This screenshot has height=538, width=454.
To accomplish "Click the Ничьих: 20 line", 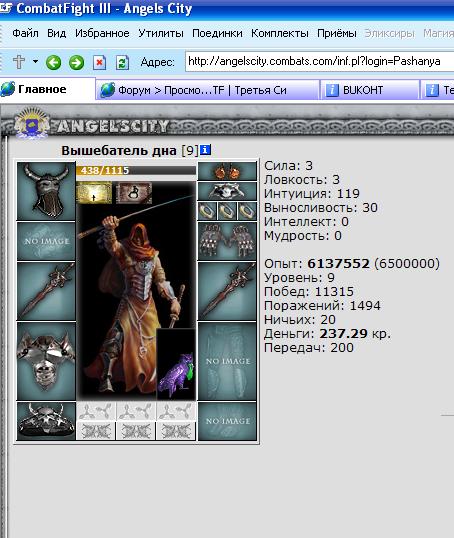I will click(300, 320).
